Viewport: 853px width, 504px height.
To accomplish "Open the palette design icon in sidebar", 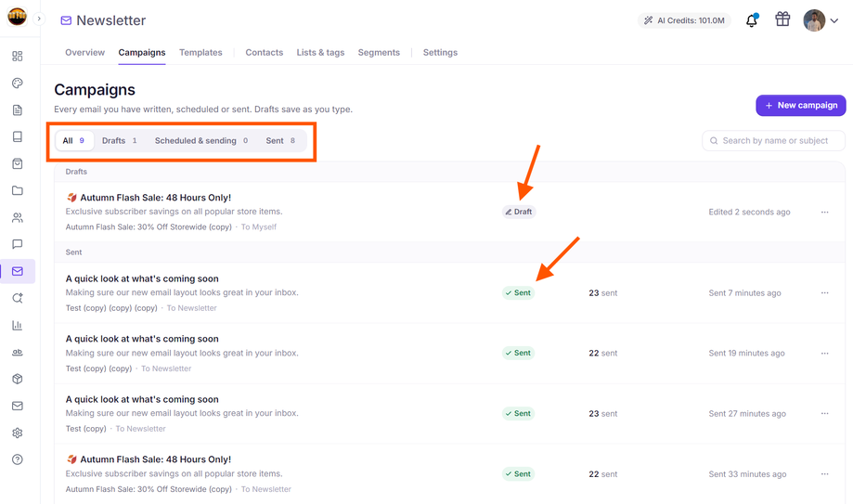I will 18,84.
